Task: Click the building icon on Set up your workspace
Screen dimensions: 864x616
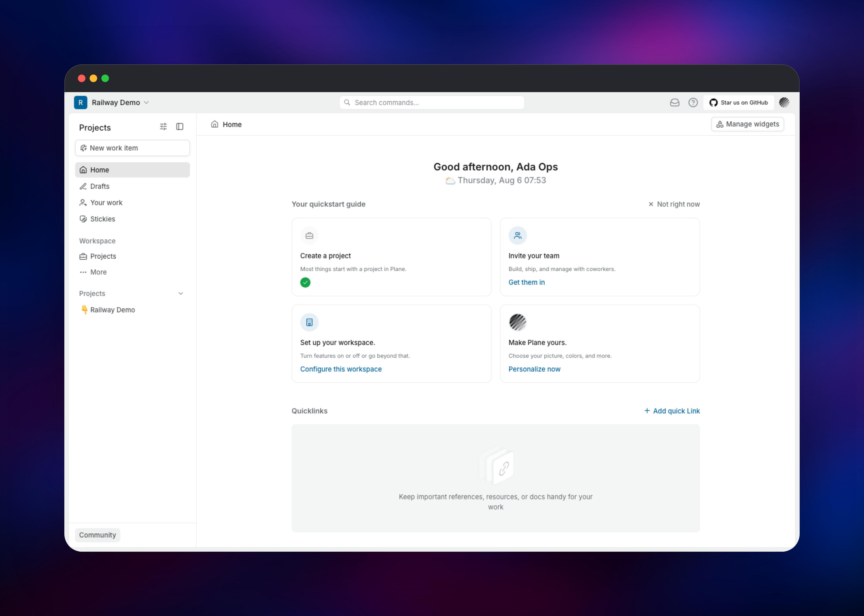Action: (x=309, y=322)
